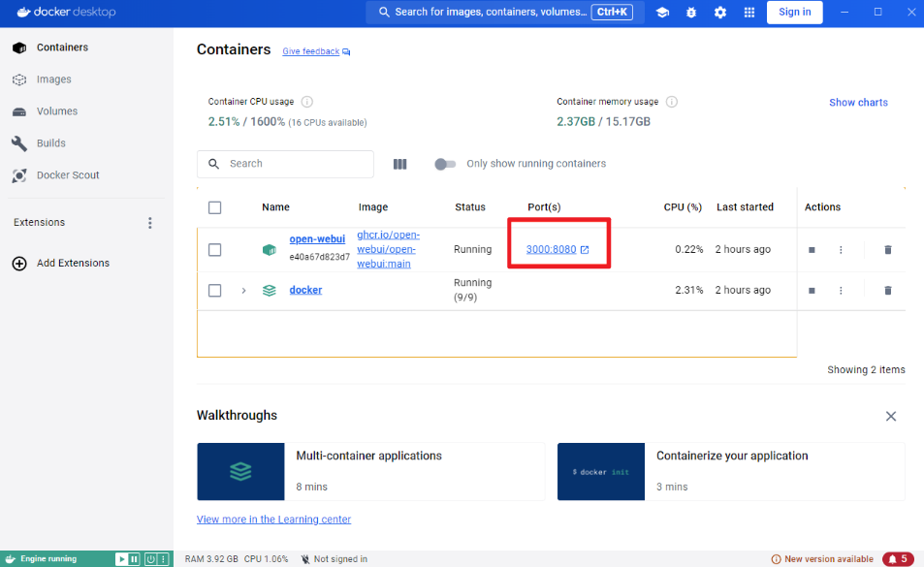924x567 pixels.
Task: Open the column layout icon beside search
Action: pyautogui.click(x=399, y=164)
